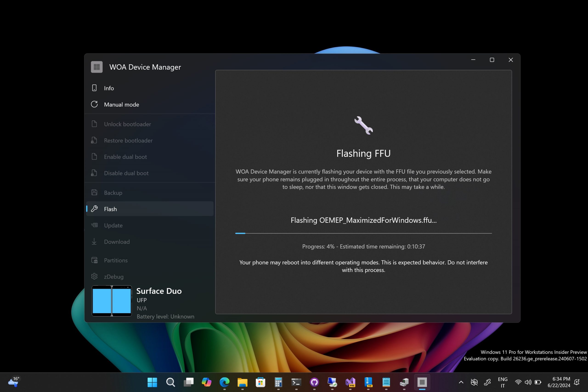Open Visual Studio Preview from taskbar

click(x=350, y=382)
